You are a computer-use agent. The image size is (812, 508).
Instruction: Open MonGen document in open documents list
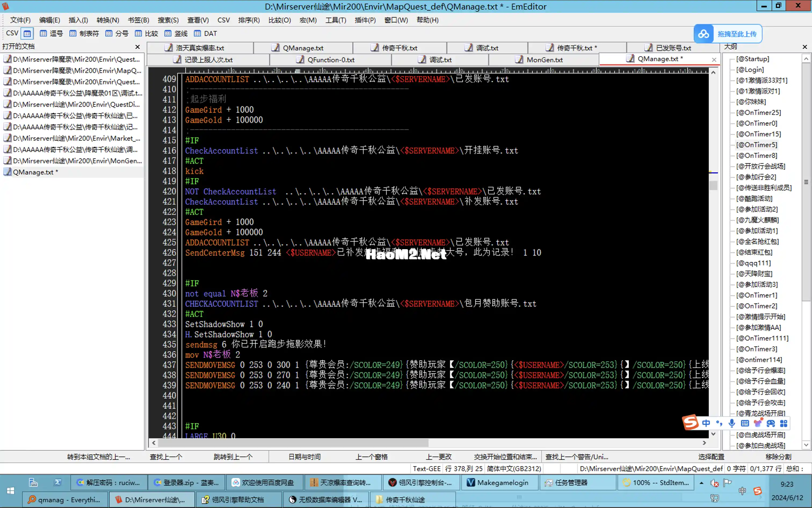click(x=72, y=161)
